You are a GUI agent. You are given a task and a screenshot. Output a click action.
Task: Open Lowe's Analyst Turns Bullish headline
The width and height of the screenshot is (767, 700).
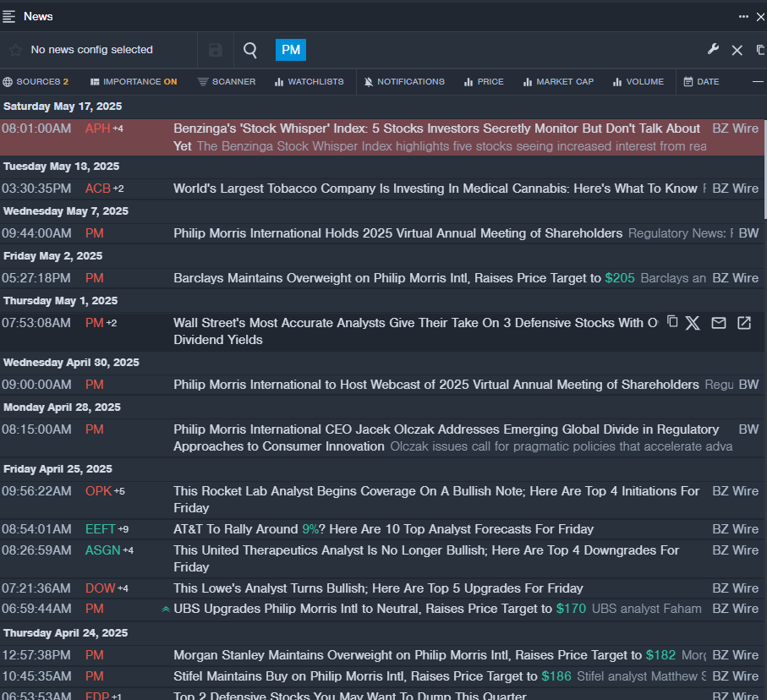379,588
